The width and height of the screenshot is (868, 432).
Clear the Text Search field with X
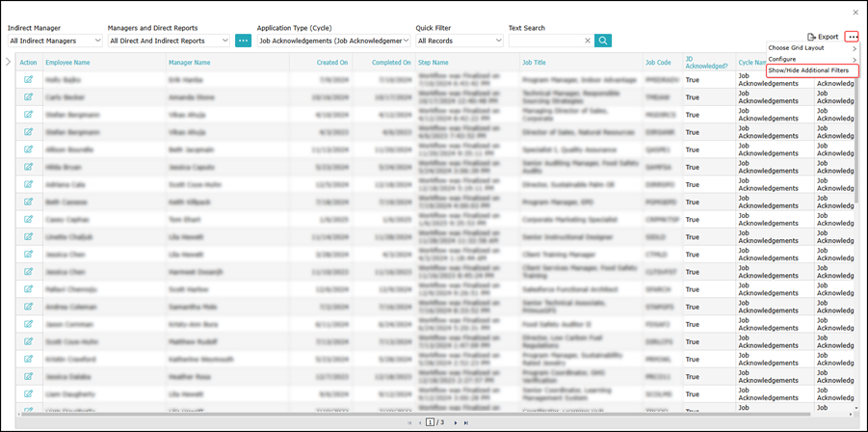pyautogui.click(x=588, y=40)
